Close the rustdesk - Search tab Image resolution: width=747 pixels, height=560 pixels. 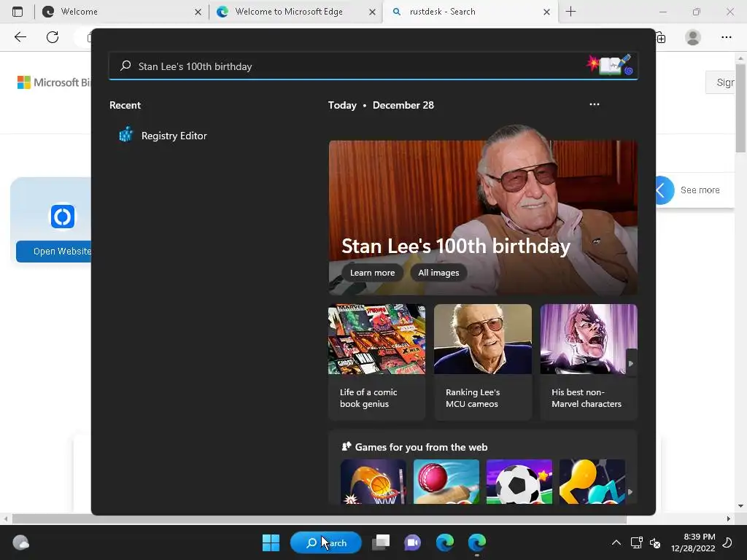coord(546,12)
